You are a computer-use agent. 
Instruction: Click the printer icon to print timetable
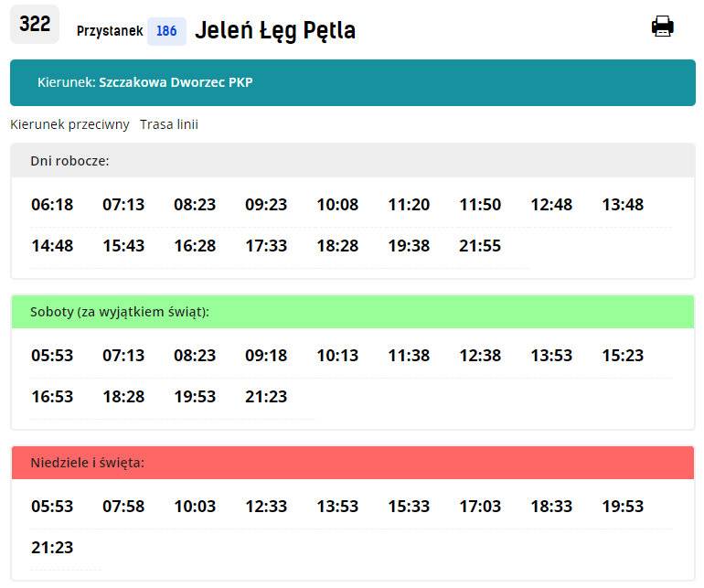click(x=662, y=26)
